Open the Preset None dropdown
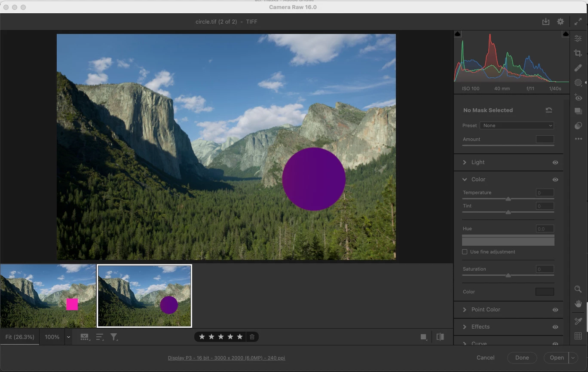This screenshot has width=588, height=372. [x=517, y=125]
